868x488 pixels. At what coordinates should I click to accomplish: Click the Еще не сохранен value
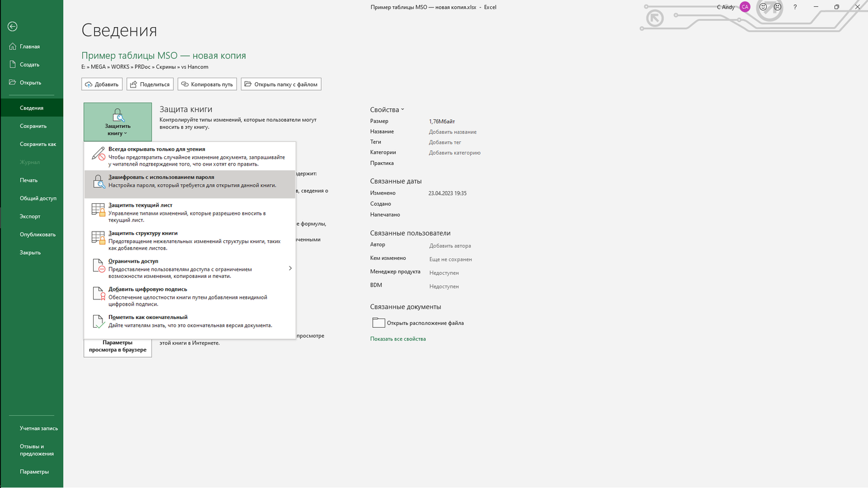click(451, 259)
